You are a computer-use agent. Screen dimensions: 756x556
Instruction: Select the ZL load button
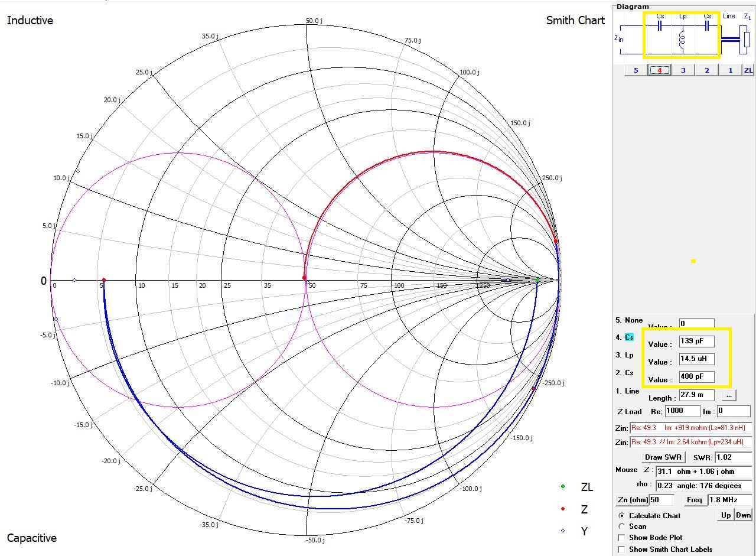(x=748, y=70)
